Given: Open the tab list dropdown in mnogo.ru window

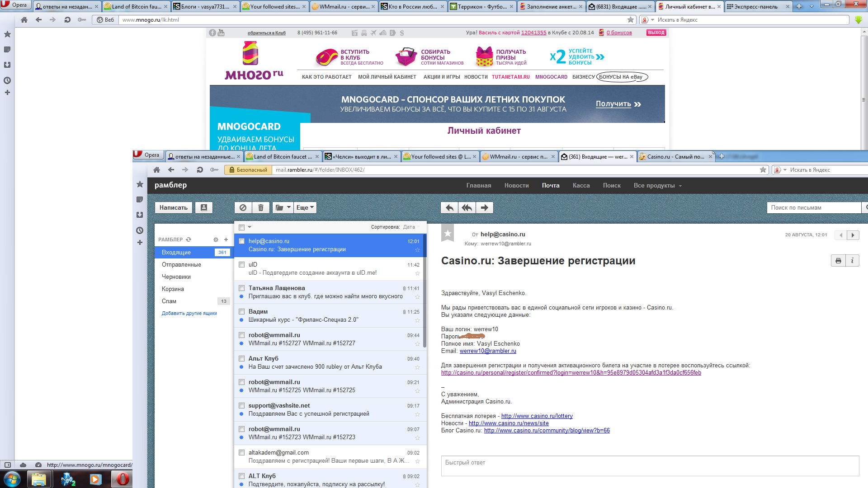Looking at the screenshot, I should coord(811,6).
